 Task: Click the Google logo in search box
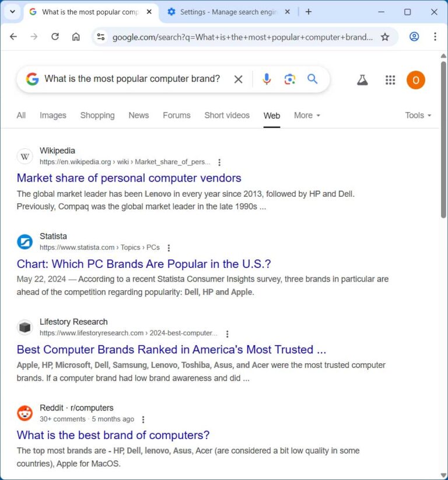pyautogui.click(x=32, y=79)
